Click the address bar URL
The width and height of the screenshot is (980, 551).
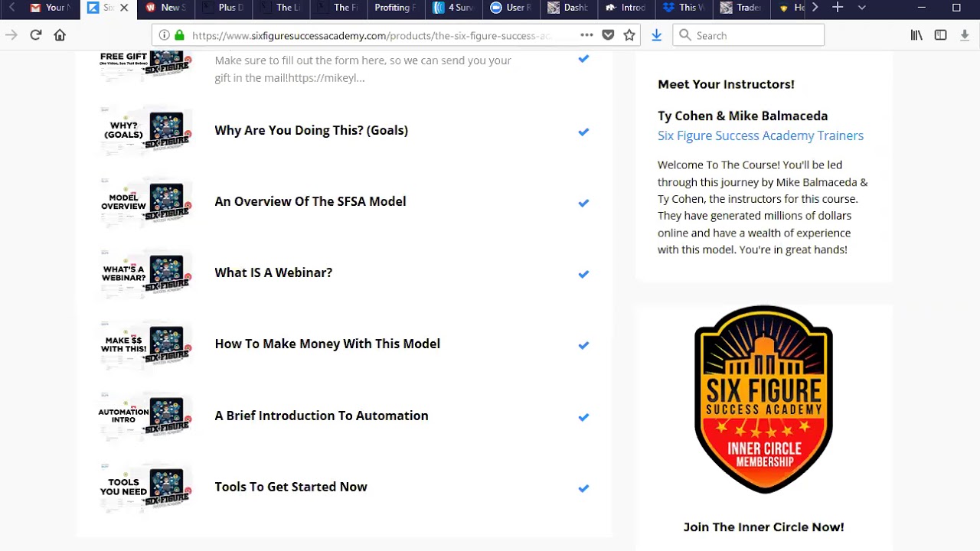pyautogui.click(x=371, y=35)
